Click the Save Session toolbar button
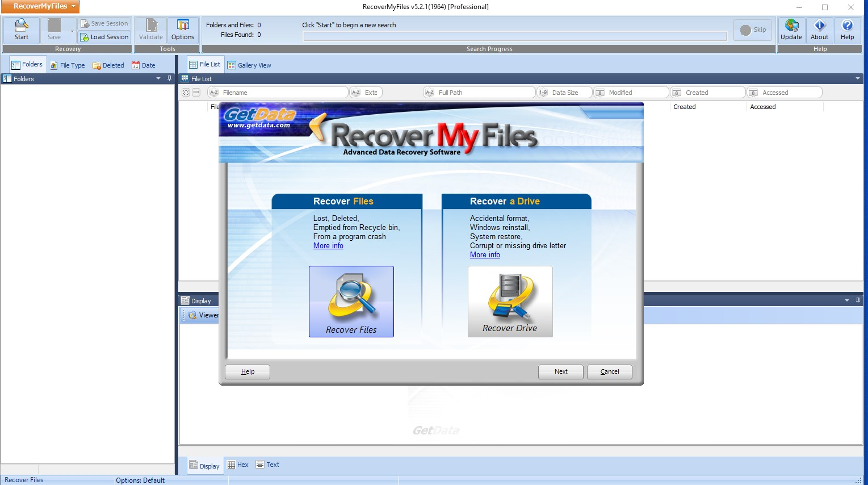868x485 pixels. (104, 23)
